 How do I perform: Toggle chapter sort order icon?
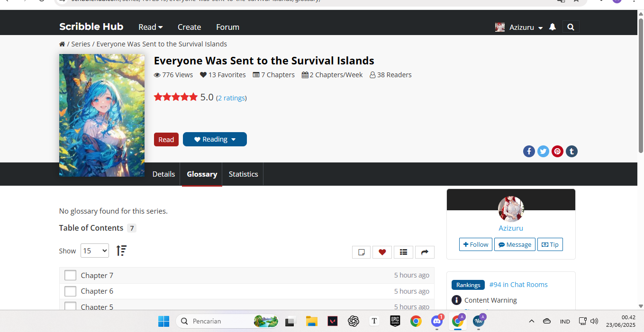(121, 251)
